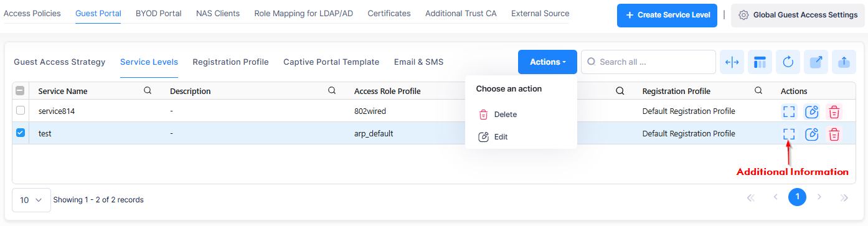
Task: Click Create Service Level button
Action: (667, 15)
